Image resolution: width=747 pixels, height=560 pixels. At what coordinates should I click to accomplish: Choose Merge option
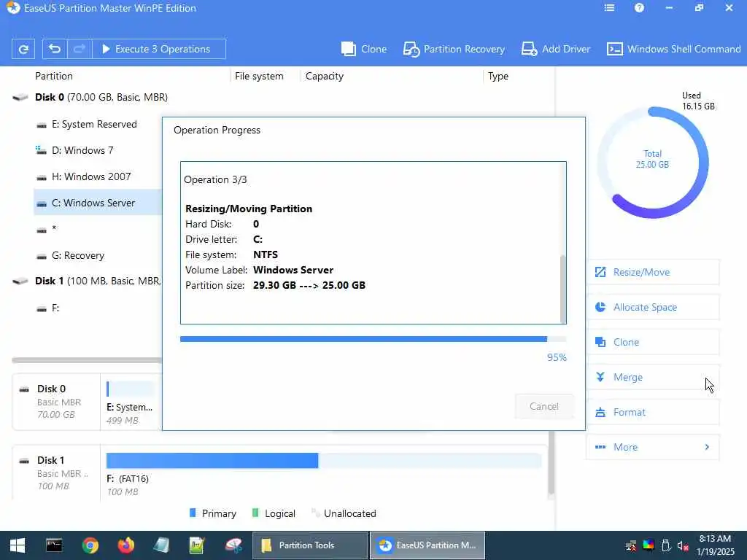click(x=653, y=377)
